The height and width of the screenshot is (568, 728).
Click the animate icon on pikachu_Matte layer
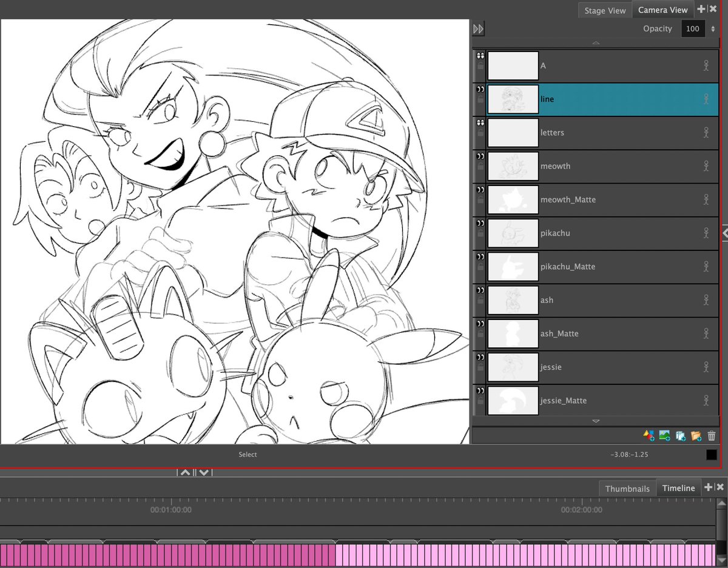pos(706,266)
